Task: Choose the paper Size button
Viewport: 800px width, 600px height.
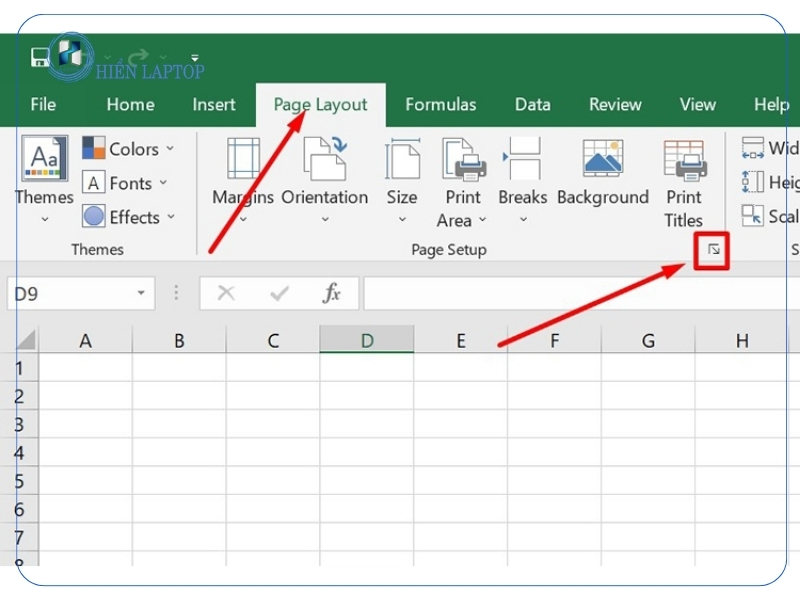Action: point(402,180)
